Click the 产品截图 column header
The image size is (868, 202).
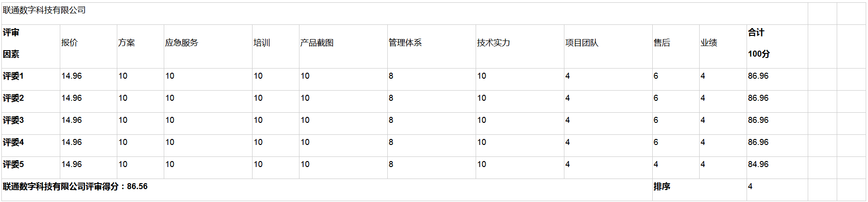pyautogui.click(x=317, y=43)
